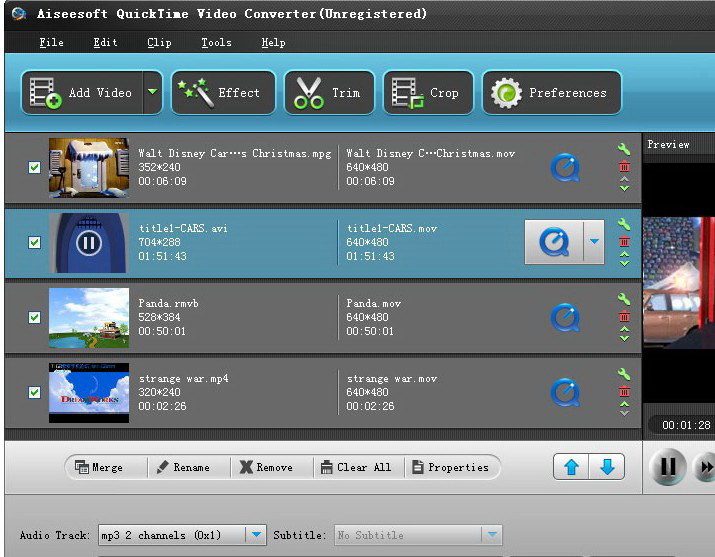Open the Edit menu

(105, 42)
